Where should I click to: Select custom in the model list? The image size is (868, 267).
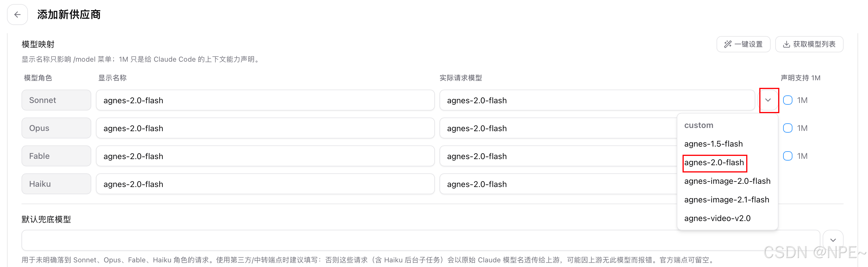pos(699,125)
